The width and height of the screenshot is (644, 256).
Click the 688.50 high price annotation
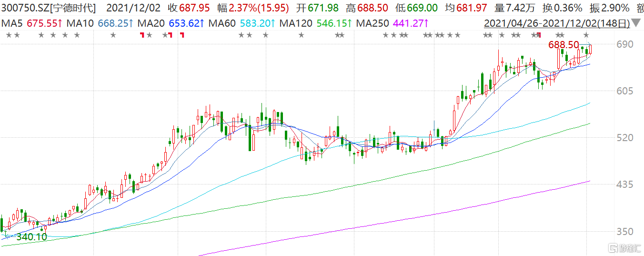[563, 45]
